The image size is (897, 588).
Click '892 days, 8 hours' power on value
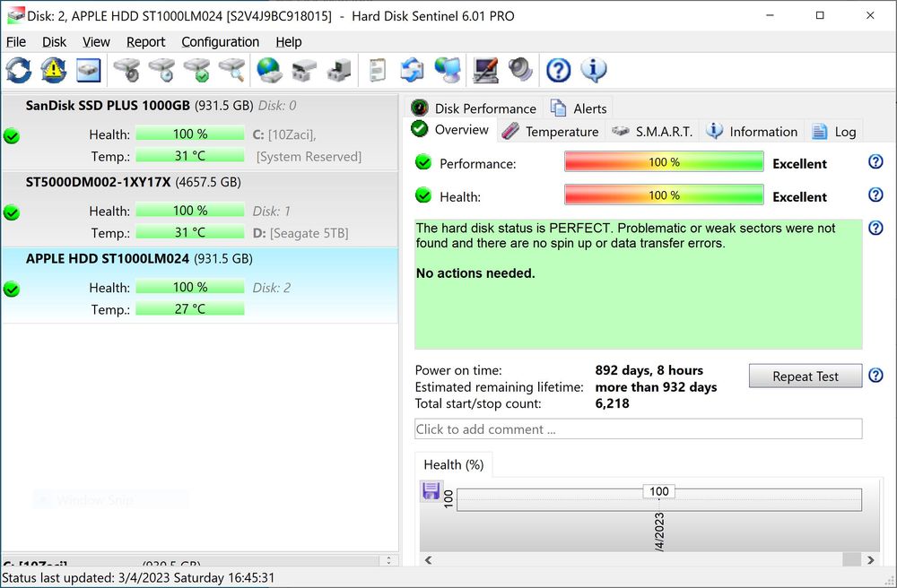point(649,370)
